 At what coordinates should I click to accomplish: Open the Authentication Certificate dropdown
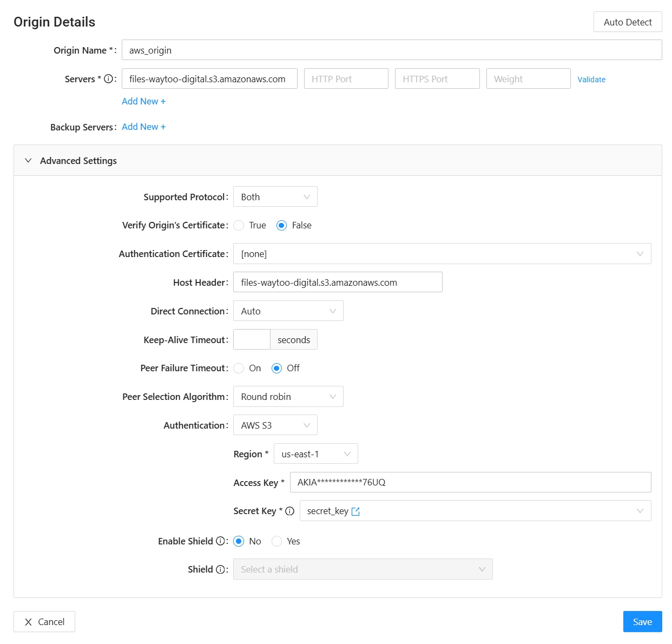point(442,254)
